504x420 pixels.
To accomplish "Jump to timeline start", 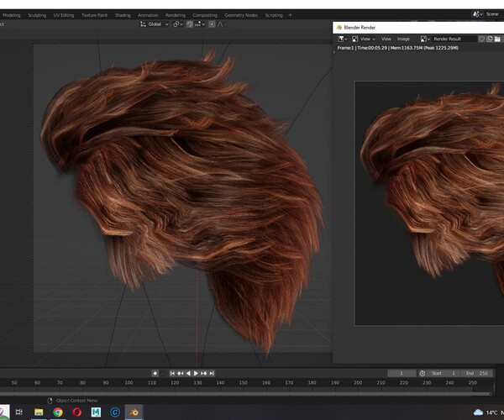I will (172, 373).
